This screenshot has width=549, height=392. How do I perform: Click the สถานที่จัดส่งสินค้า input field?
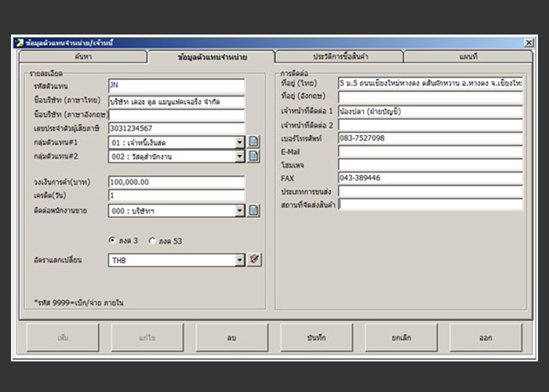[x=431, y=205]
